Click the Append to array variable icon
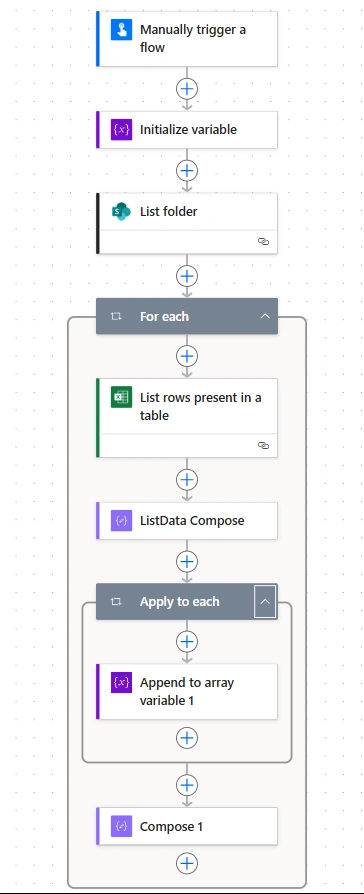The width and height of the screenshot is (364, 894). 121,682
